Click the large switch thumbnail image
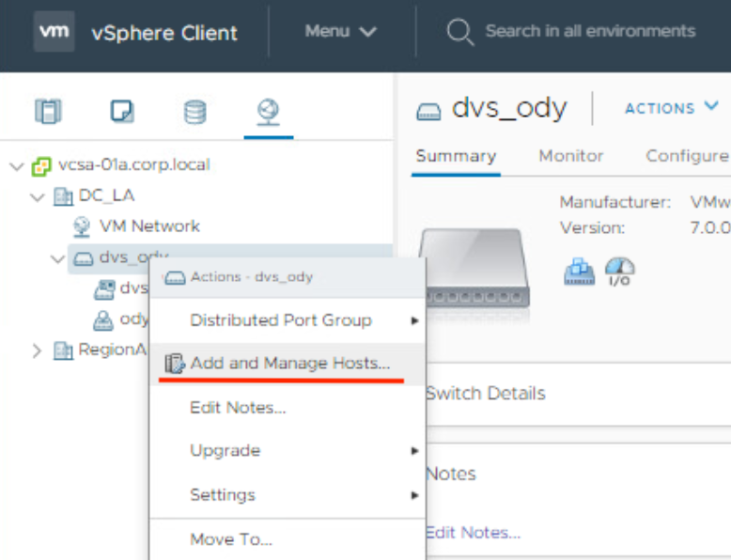Screen dimensions: 731x560 pos(474,267)
